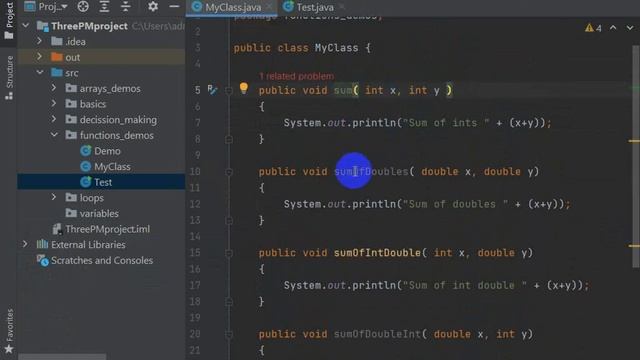This screenshot has height=360, width=640.
Task: Select the variables package
Action: click(99, 213)
